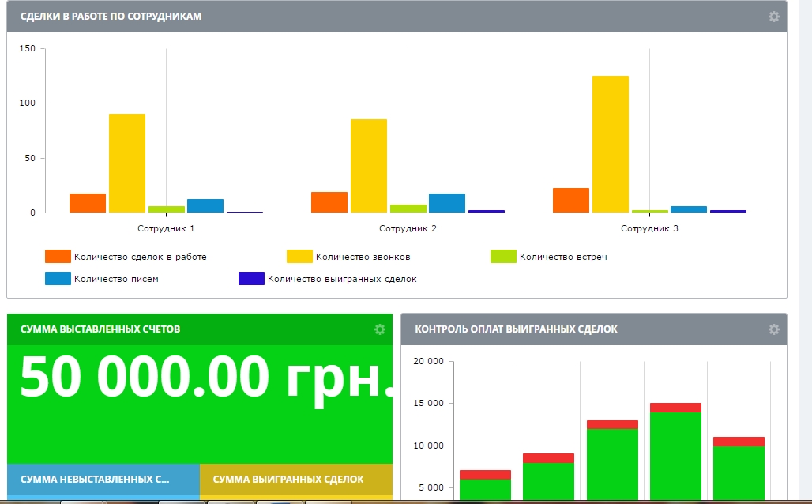This screenshot has width=812, height=504.
Task: Select the yellow calls bar for Сотрудник 1
Action: pos(127,163)
